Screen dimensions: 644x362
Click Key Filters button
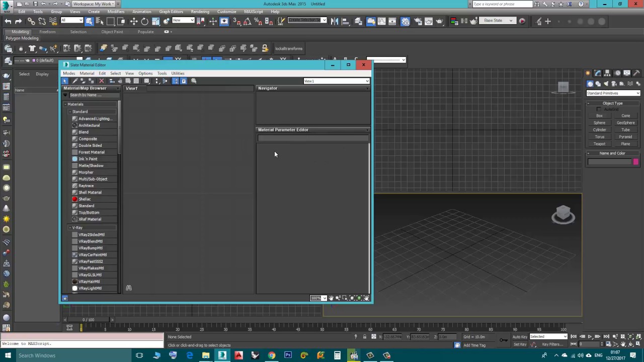click(552, 344)
